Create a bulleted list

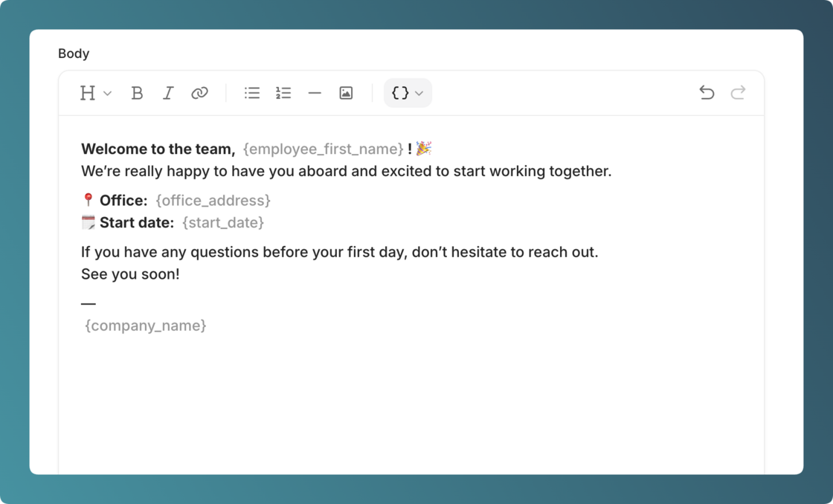(x=252, y=93)
